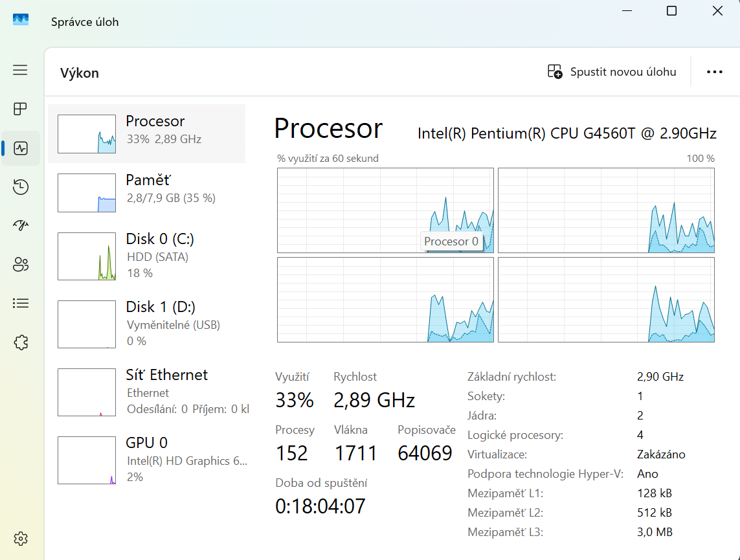This screenshot has height=560, width=740.
Task: Click the Task Manager logo in title bar
Action: click(20, 20)
